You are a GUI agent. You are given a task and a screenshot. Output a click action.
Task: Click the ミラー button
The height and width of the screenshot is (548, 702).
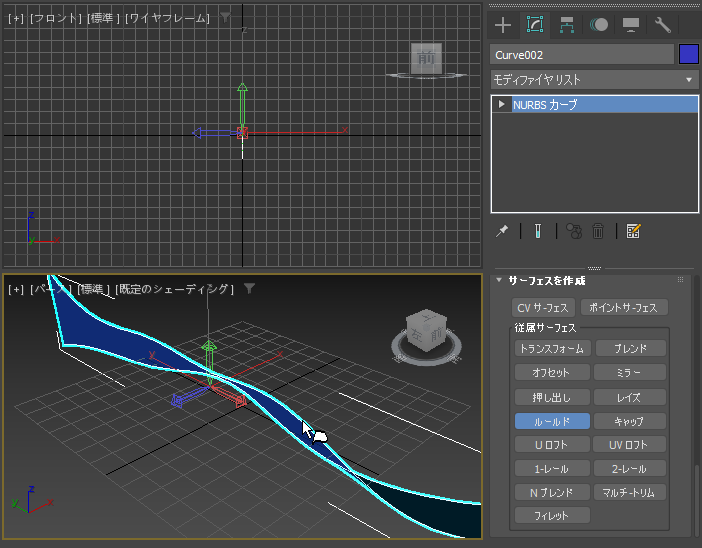[x=629, y=372]
